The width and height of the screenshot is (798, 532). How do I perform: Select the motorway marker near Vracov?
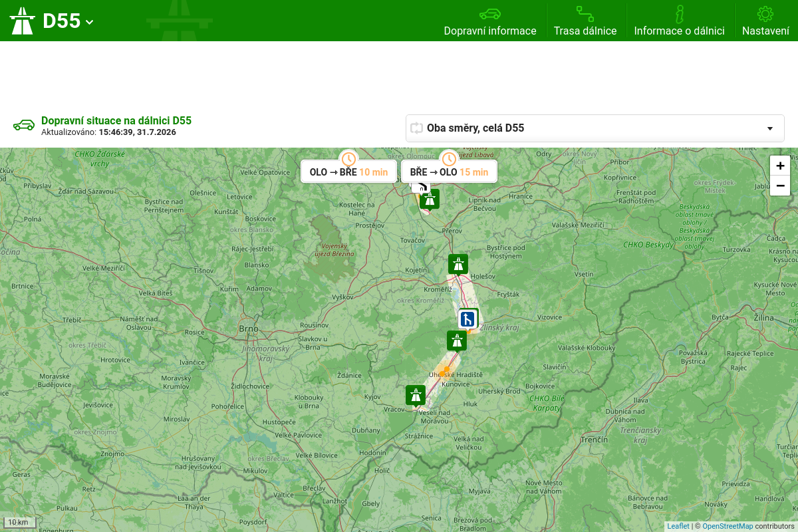[416, 395]
